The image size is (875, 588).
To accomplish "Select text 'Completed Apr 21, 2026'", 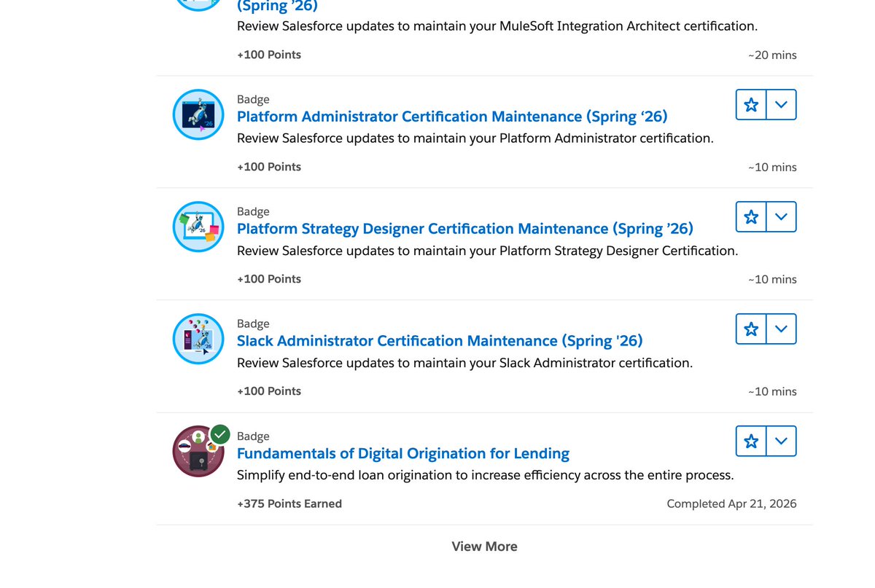I will pyautogui.click(x=731, y=503).
